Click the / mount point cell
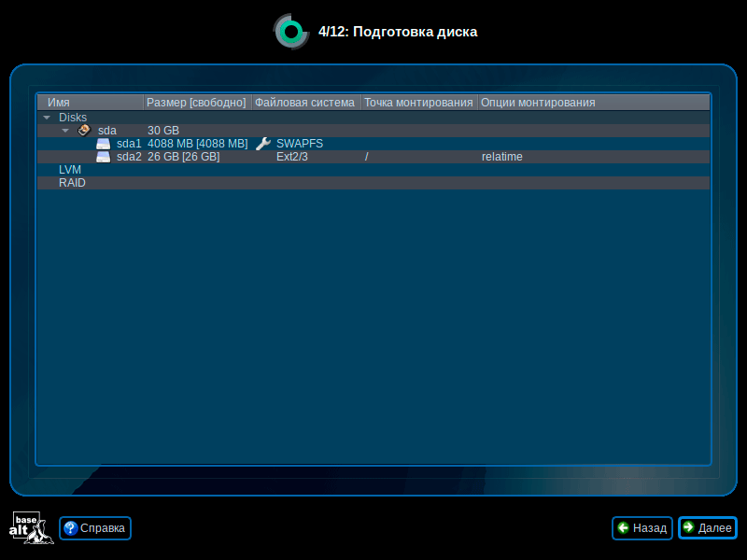Screen dimensions: 747x560 coord(366,157)
